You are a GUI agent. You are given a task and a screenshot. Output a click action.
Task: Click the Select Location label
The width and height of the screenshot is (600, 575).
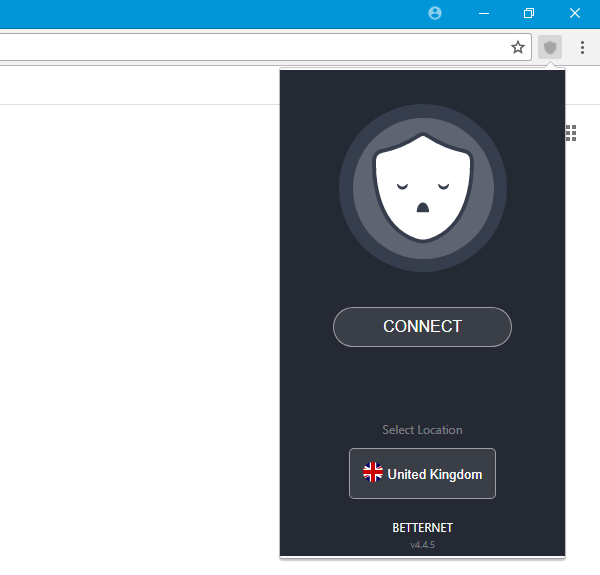point(422,430)
